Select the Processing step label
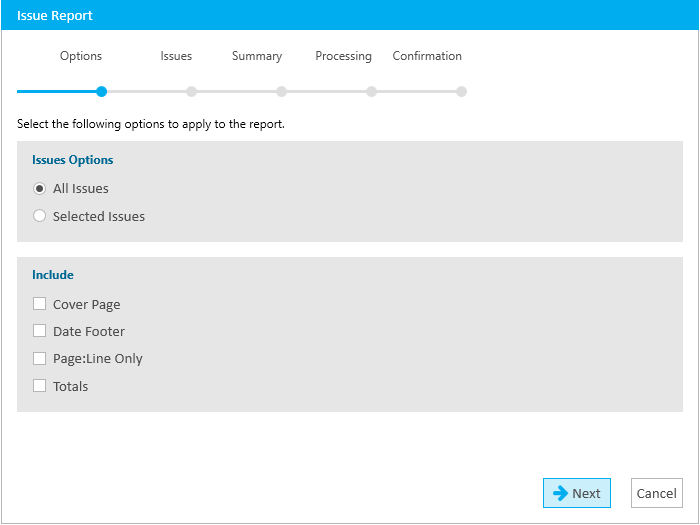The width and height of the screenshot is (700, 525). pyautogui.click(x=343, y=56)
